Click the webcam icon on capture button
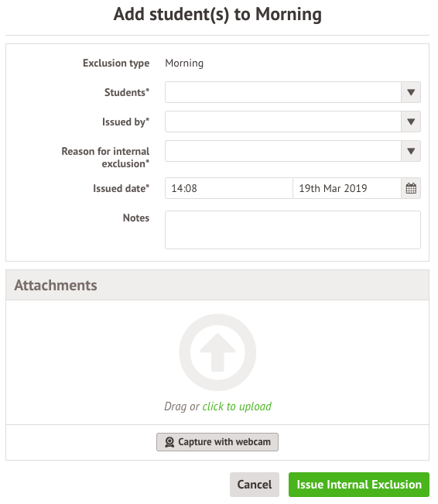Viewport: 438px width, 504px height. pos(169,442)
